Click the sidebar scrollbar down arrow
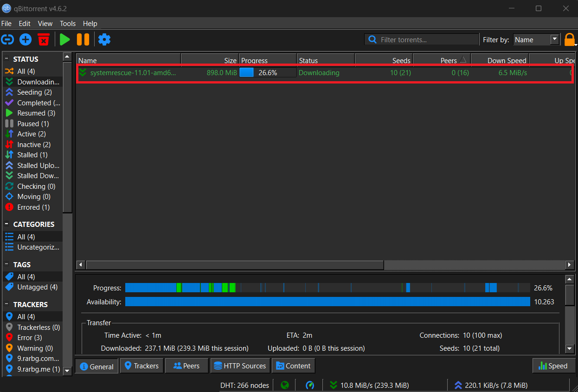The height and width of the screenshot is (392, 578). tap(67, 371)
